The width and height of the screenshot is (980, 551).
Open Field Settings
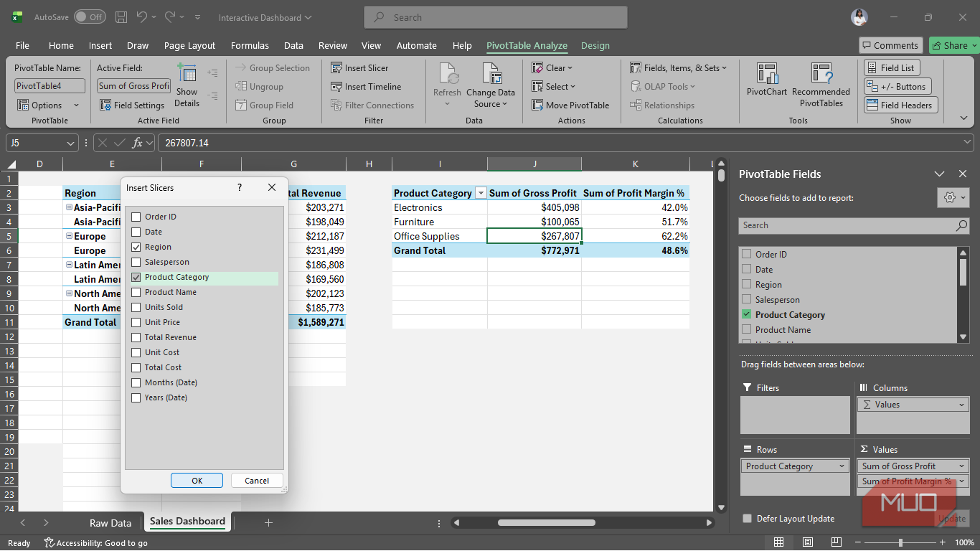(132, 105)
